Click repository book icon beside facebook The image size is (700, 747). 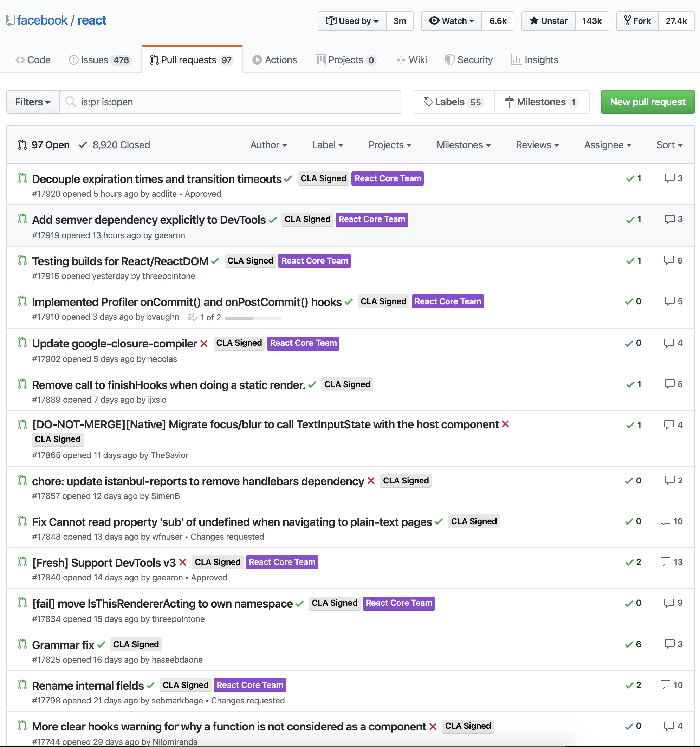pos(11,20)
